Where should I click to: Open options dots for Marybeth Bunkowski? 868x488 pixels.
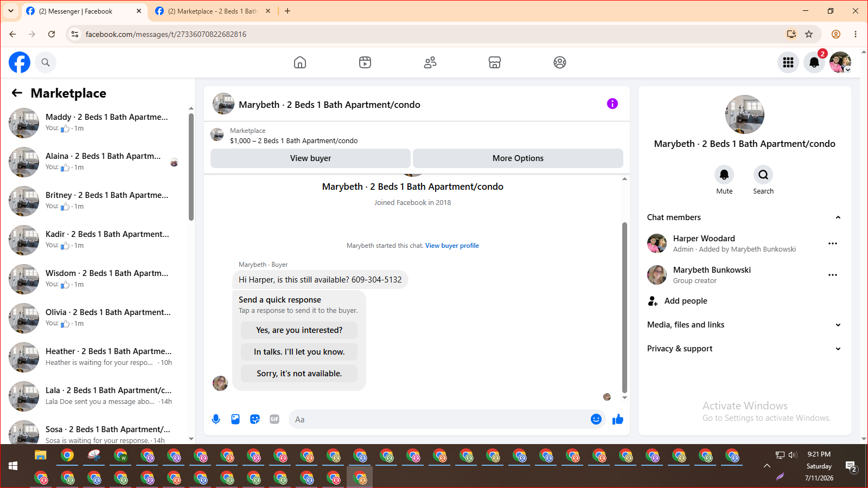[833, 275]
